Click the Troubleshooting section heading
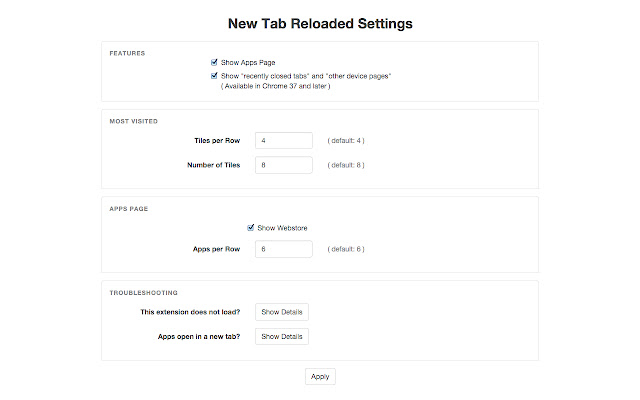Screen dimensions: 640x400 [144, 293]
